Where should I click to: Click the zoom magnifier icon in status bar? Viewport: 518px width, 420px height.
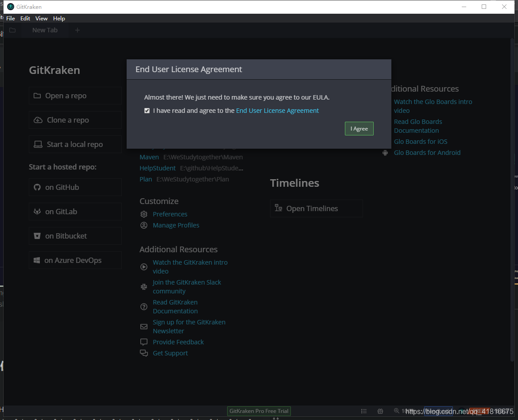click(x=396, y=411)
